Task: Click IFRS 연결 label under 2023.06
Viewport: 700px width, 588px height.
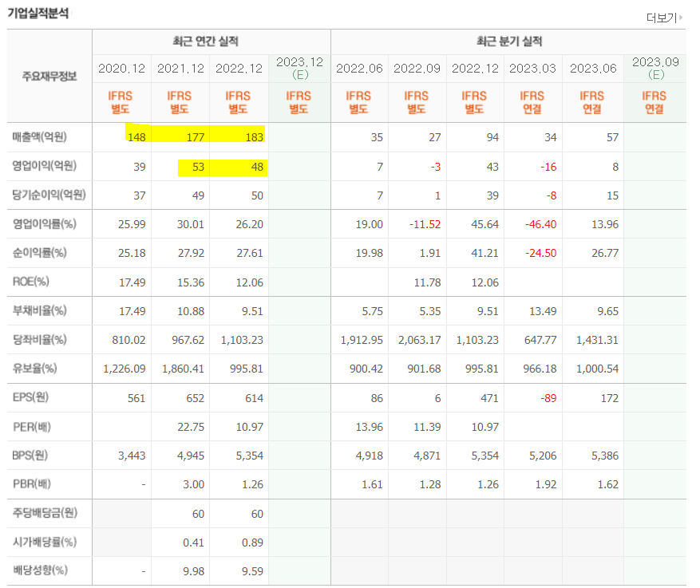Action: coord(592,103)
